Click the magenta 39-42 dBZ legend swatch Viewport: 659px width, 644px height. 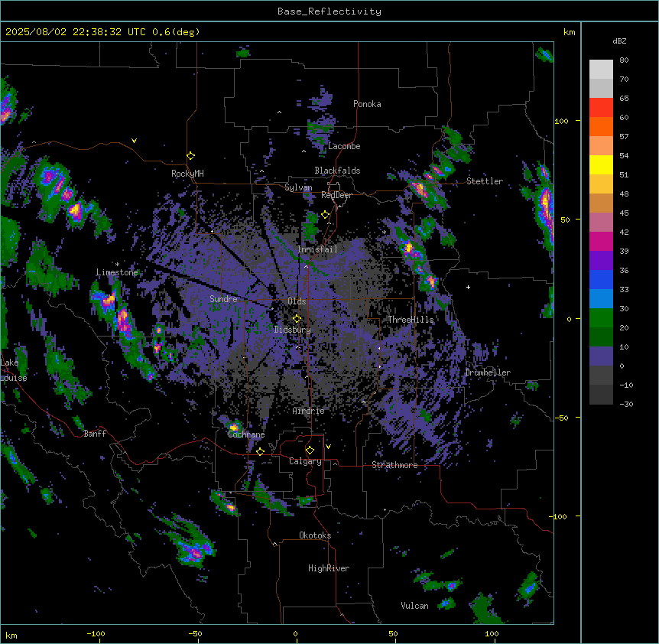click(601, 241)
